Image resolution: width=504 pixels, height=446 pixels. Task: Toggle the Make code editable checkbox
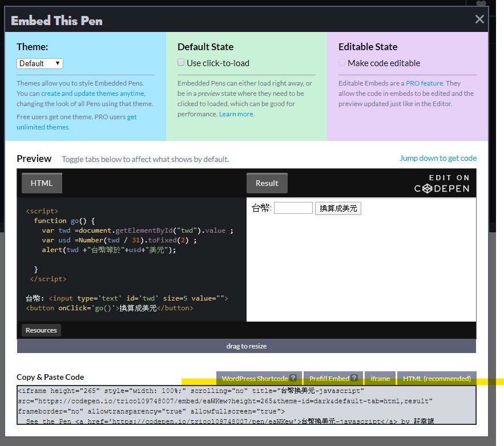342,62
